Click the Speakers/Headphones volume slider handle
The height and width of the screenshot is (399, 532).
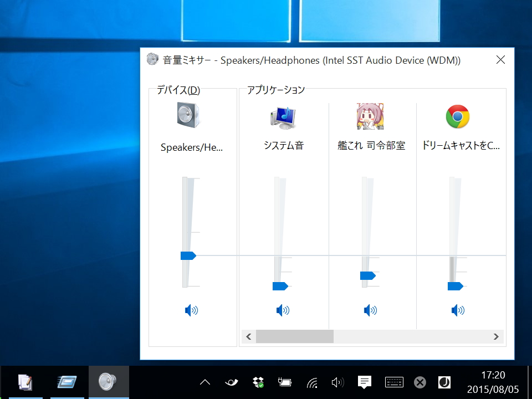click(188, 255)
